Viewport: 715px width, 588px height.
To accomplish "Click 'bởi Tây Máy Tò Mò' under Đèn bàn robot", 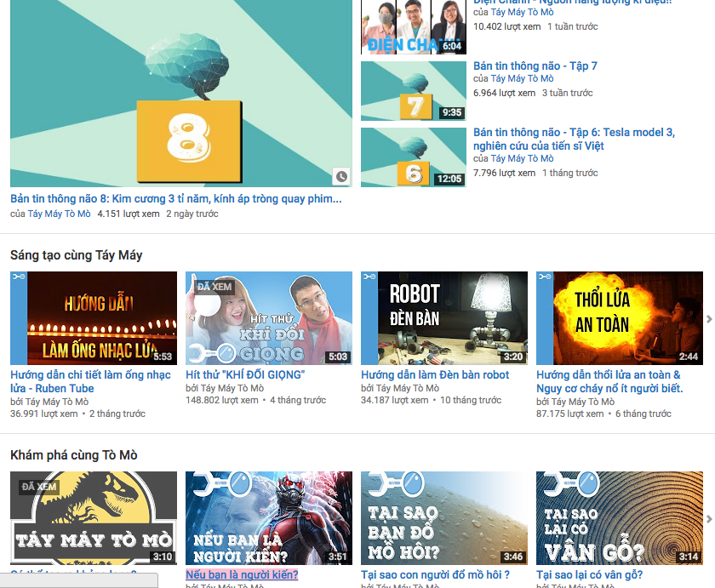I will 400,388.
